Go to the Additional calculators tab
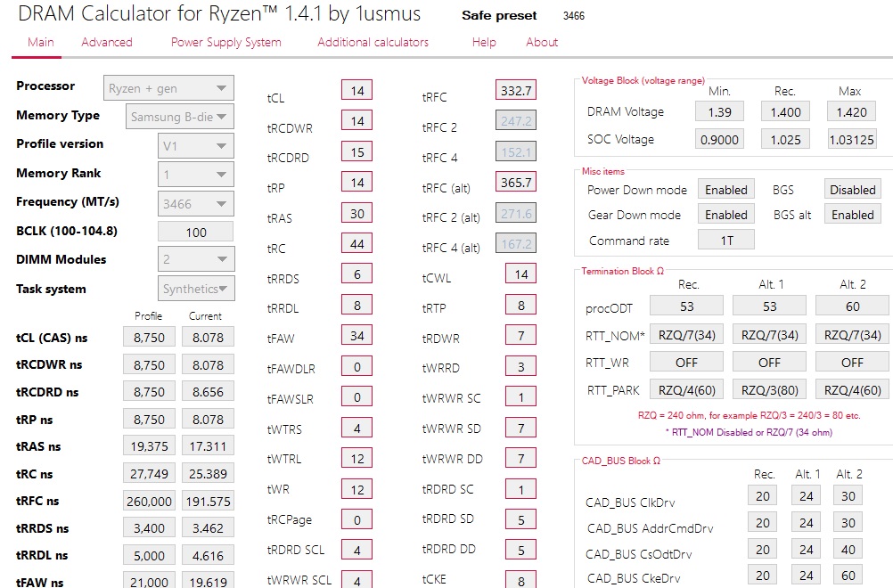The image size is (893, 588). click(373, 42)
